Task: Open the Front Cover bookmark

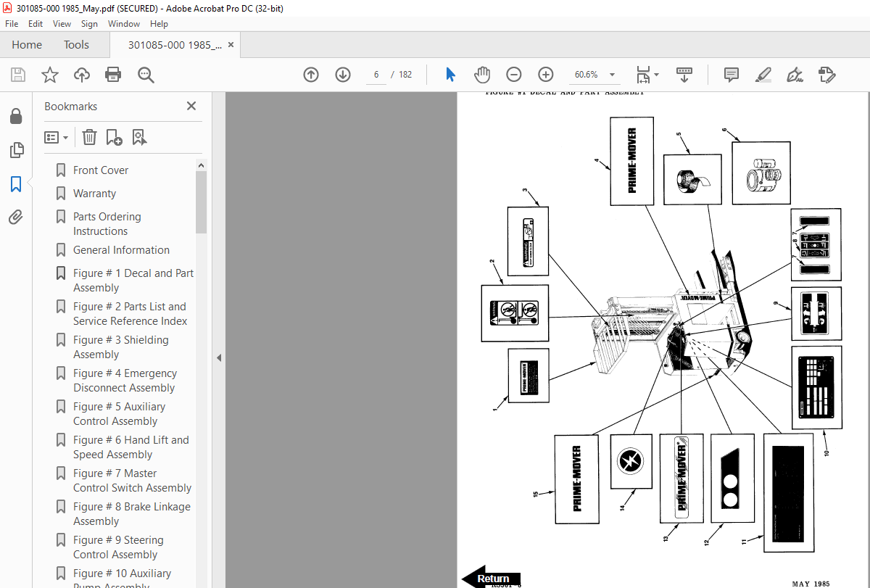Action: (101, 170)
